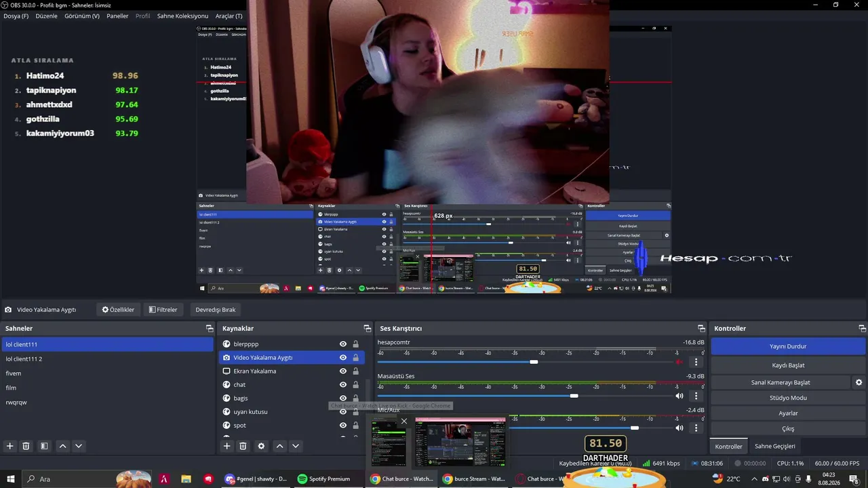Expand hidden system tray icons chevron

[754, 479]
